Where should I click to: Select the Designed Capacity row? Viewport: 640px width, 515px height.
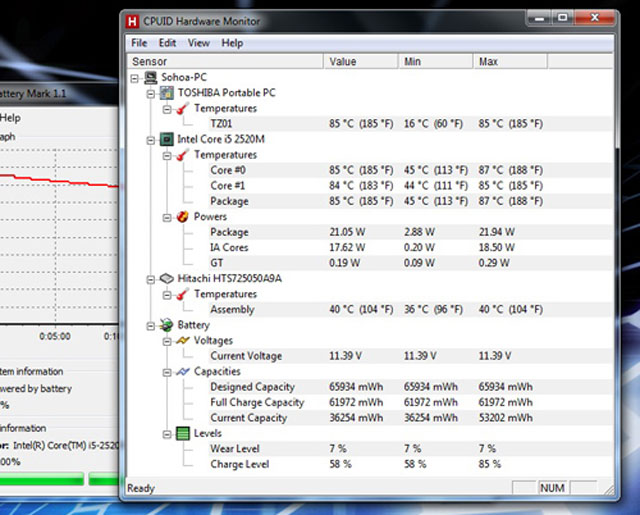click(x=409, y=387)
